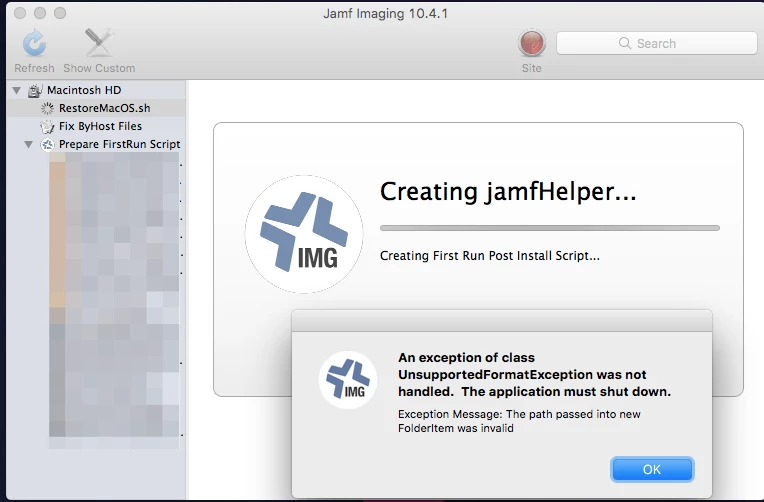
Task: Select RestoreMacOS.sh in the sidebar
Action: (x=96, y=108)
